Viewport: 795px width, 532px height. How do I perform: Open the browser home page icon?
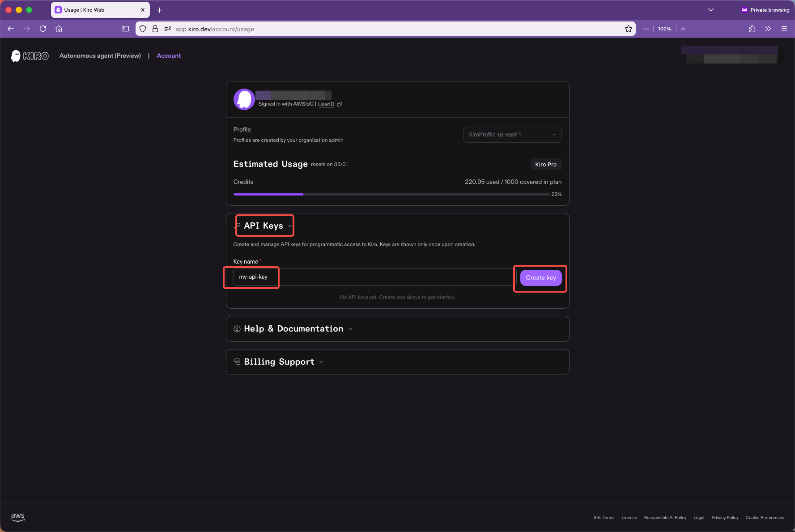(x=59, y=29)
